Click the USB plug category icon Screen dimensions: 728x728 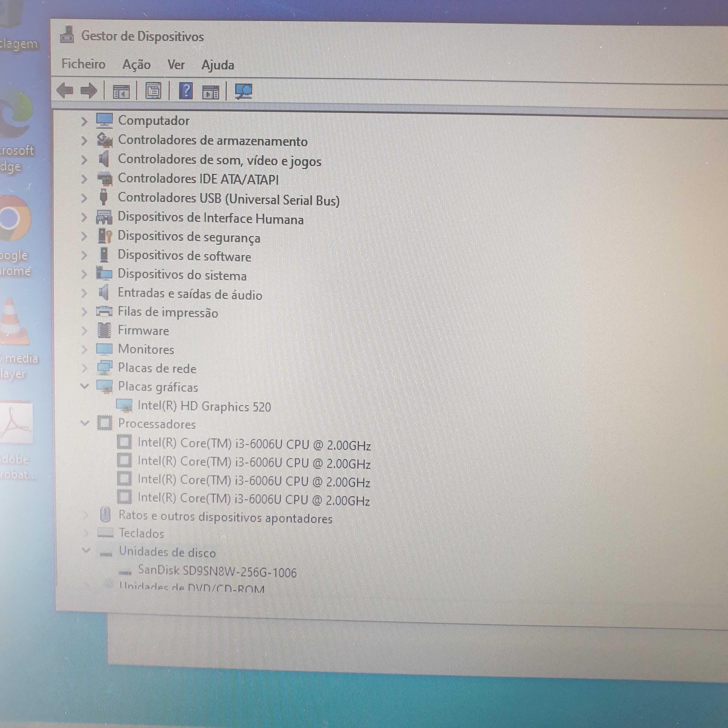pos(104,197)
